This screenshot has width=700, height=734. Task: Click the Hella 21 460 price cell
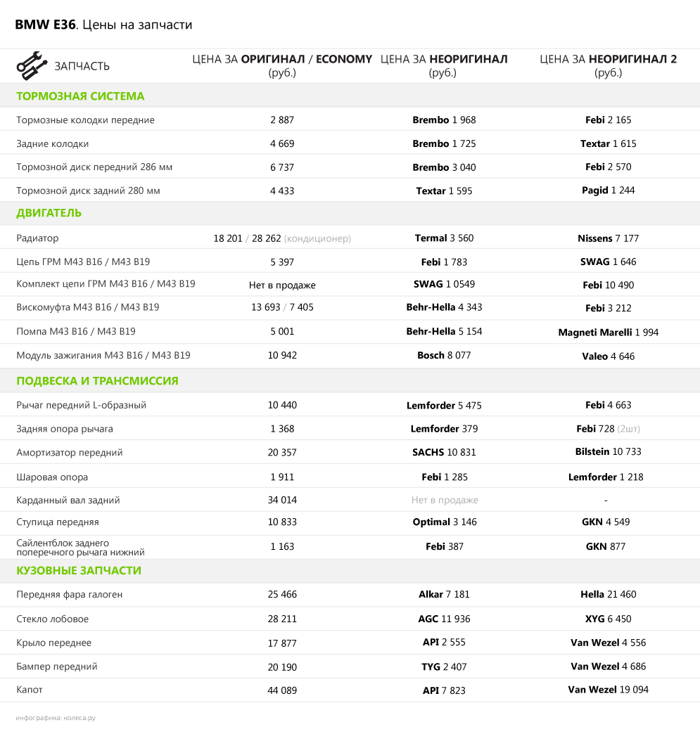[x=608, y=595]
